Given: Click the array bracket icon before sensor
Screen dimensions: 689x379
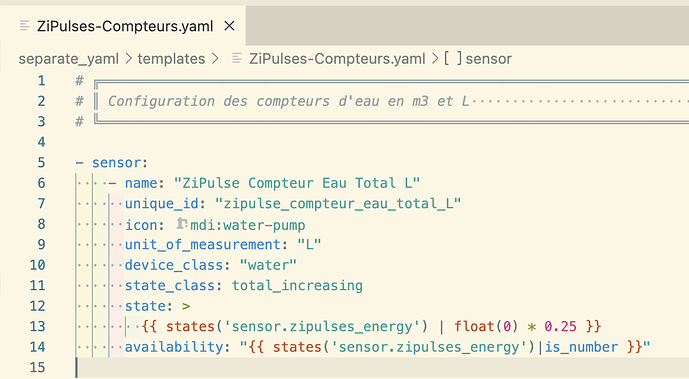Looking at the screenshot, I should pos(453,58).
